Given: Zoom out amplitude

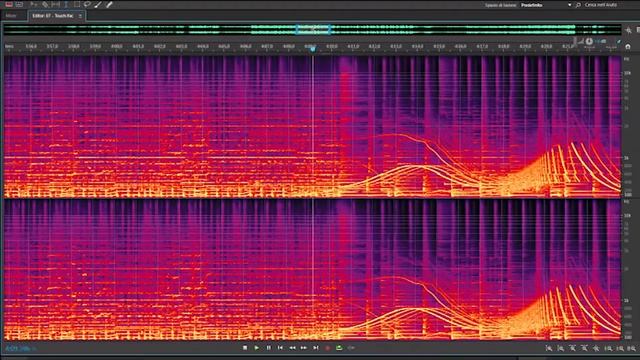Looking at the screenshot, I should tap(561, 348).
